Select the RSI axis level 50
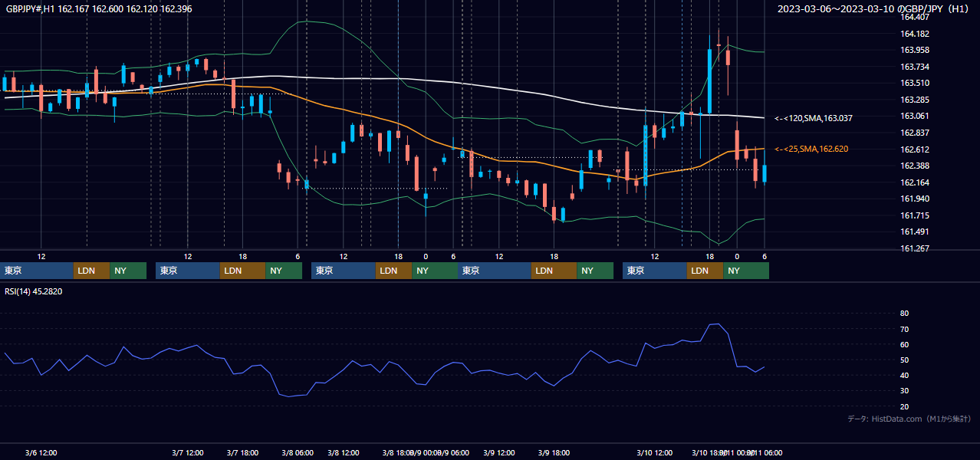980x460 pixels. pyautogui.click(x=904, y=360)
